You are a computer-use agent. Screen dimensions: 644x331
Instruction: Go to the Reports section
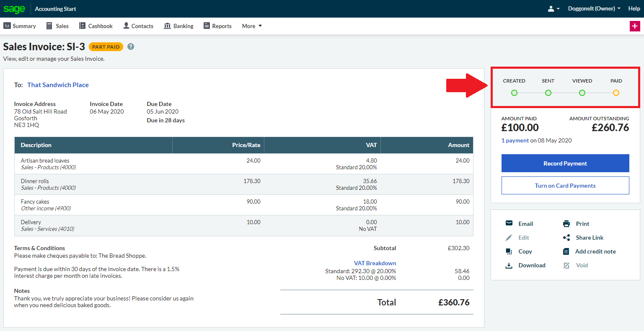(217, 26)
